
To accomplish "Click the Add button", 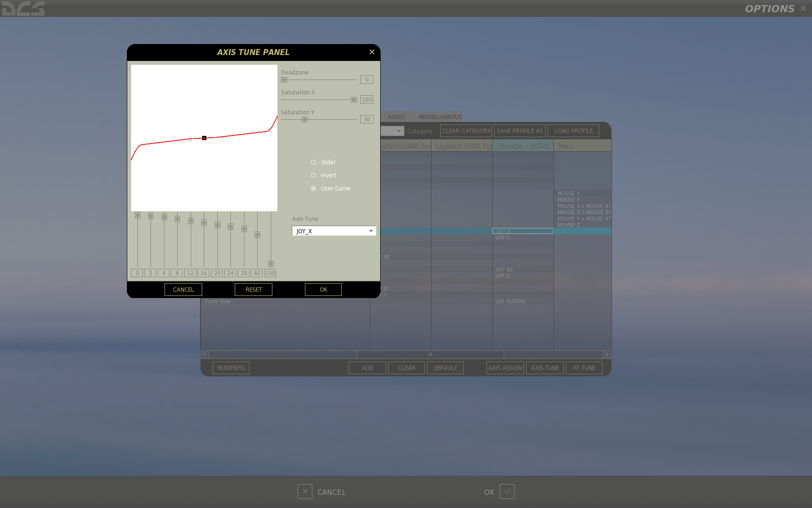I will pos(367,368).
